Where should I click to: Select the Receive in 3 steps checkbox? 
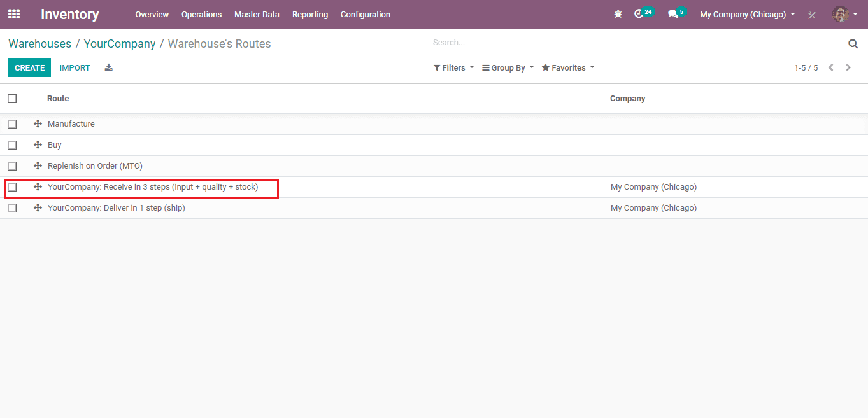pyautogui.click(x=12, y=187)
